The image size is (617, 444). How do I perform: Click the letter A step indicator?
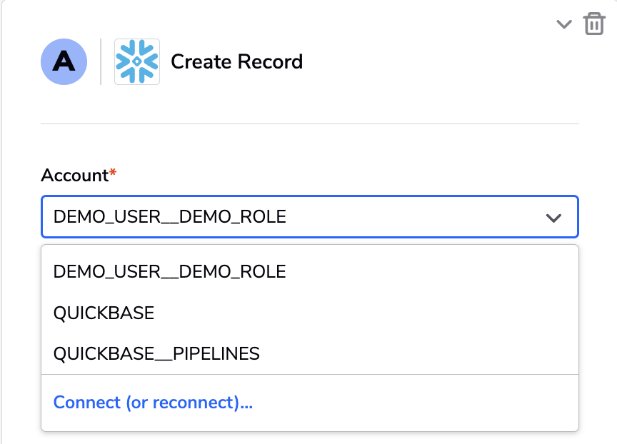pos(64,61)
